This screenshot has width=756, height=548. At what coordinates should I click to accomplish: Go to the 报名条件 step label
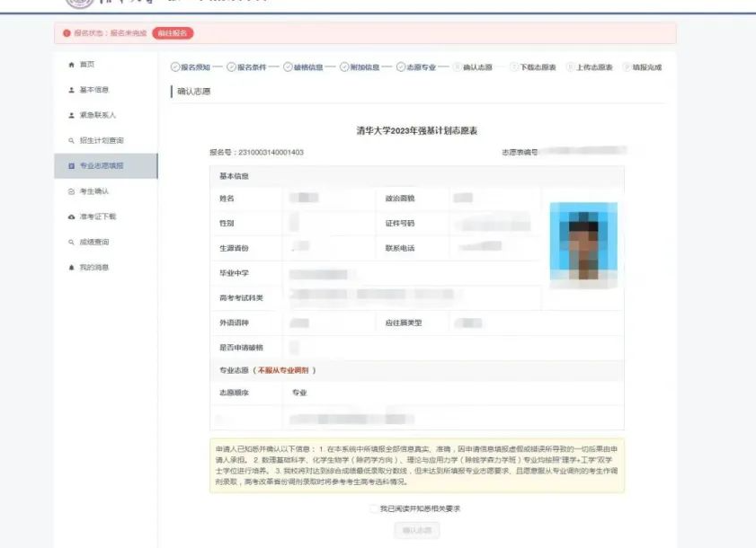252,67
